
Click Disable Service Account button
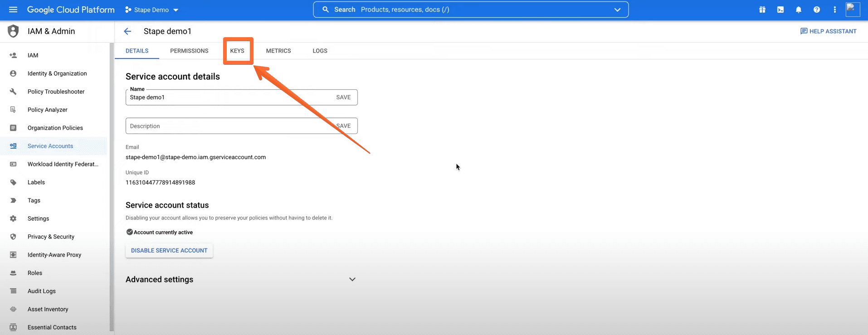(x=169, y=251)
